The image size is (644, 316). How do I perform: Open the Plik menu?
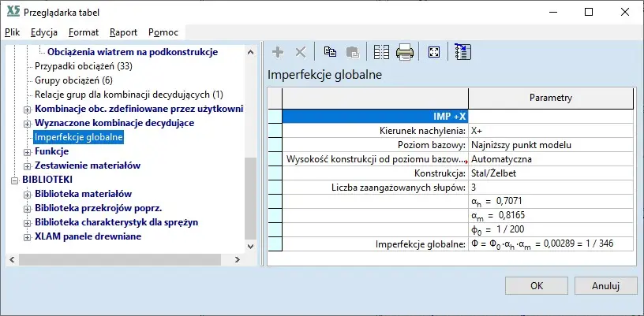(12, 32)
